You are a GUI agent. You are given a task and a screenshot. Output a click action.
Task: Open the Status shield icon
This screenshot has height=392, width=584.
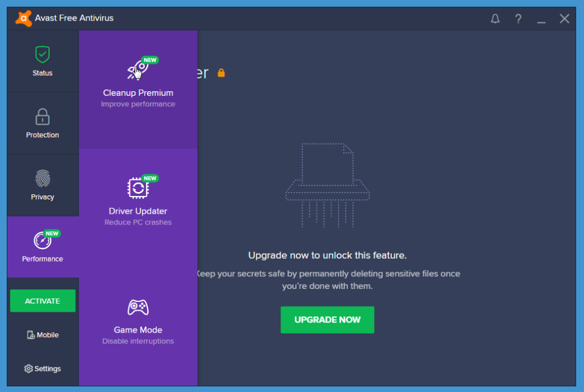tap(42, 55)
